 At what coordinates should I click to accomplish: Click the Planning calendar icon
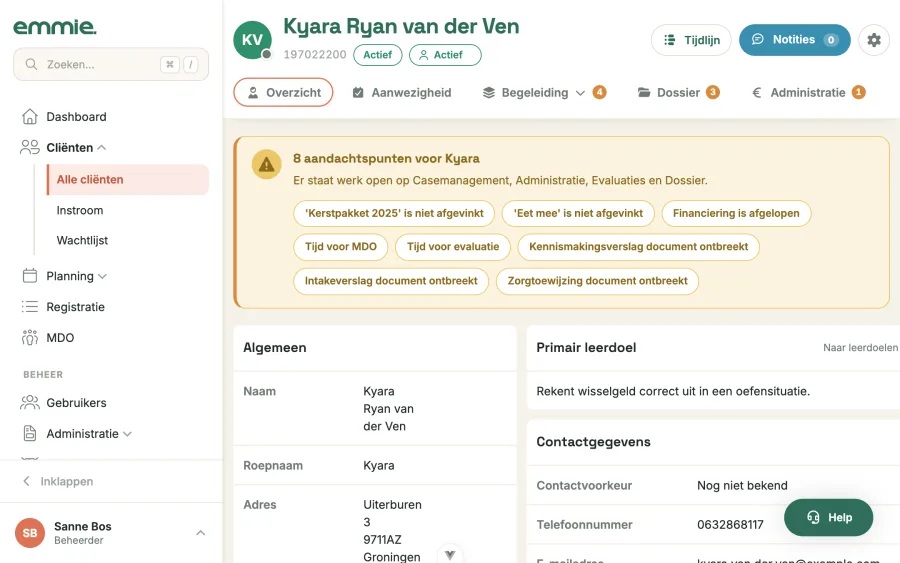coord(30,276)
